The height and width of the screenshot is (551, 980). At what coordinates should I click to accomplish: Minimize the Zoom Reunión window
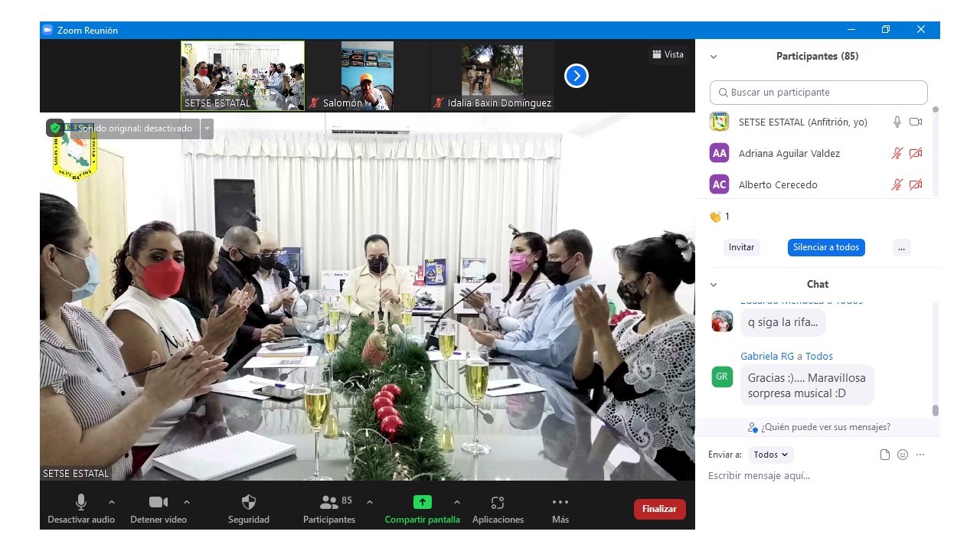[851, 30]
